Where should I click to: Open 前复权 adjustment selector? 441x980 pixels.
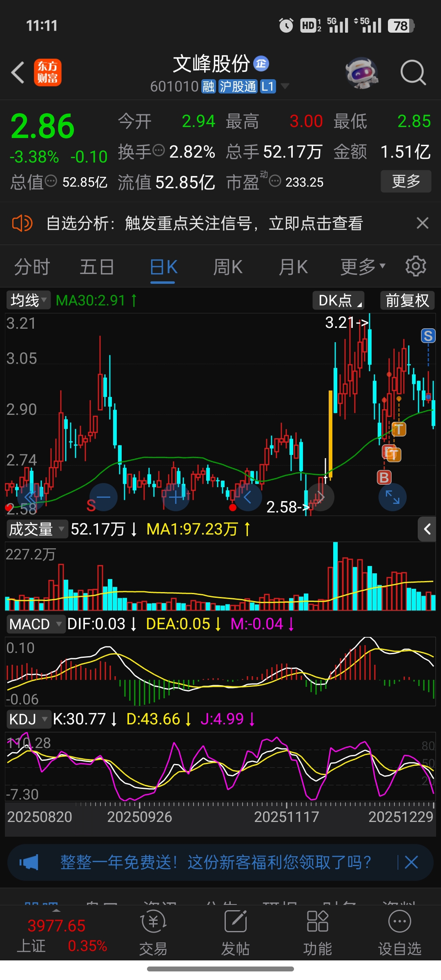click(x=407, y=300)
